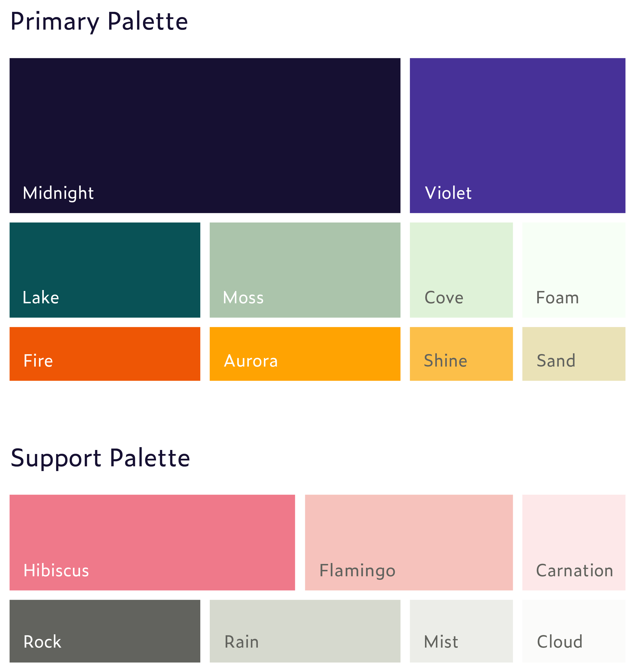The height and width of the screenshot is (672, 635).
Task: Click the Midnight label text
Action: pyautogui.click(x=58, y=193)
